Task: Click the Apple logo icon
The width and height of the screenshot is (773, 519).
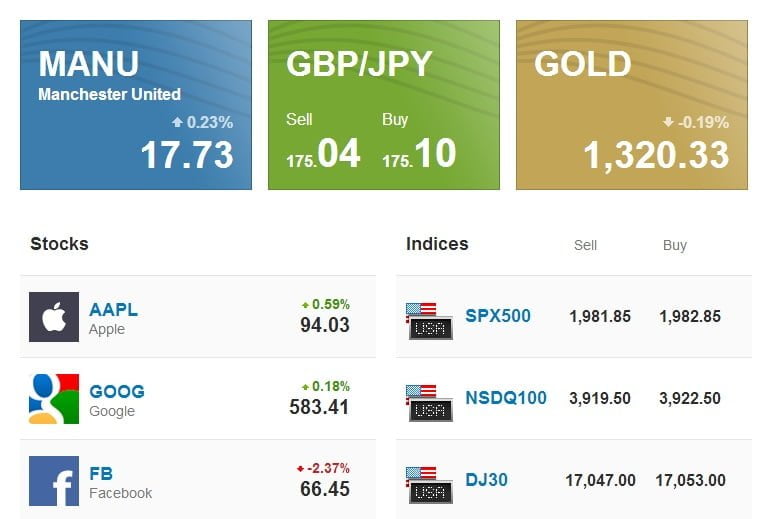Action: tap(54, 317)
